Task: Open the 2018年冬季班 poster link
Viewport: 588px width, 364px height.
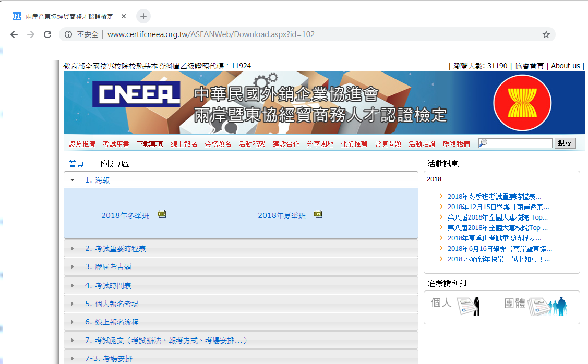Action: coord(125,215)
